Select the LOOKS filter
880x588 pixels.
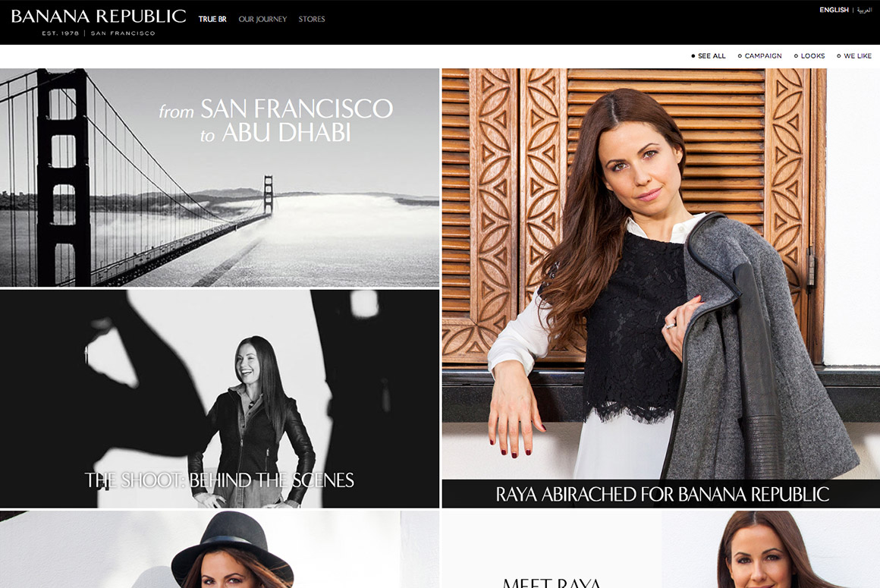pyautogui.click(x=809, y=56)
